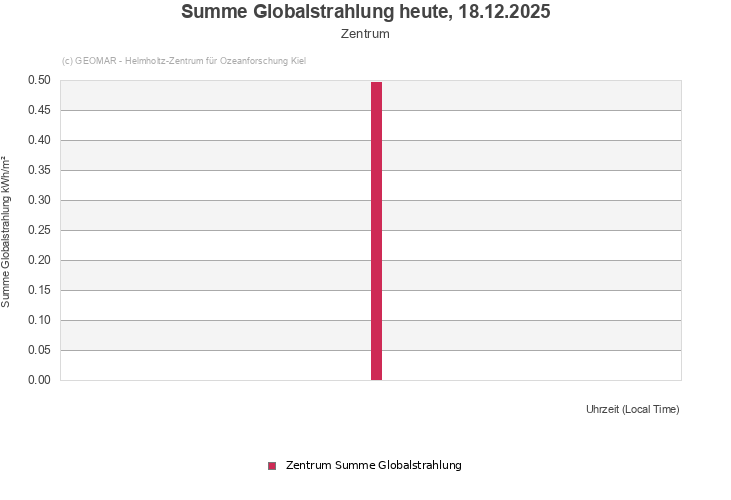Screen dimensions: 731x500
Task: Select the 0.40 y-axis tick label
Action: (39, 140)
